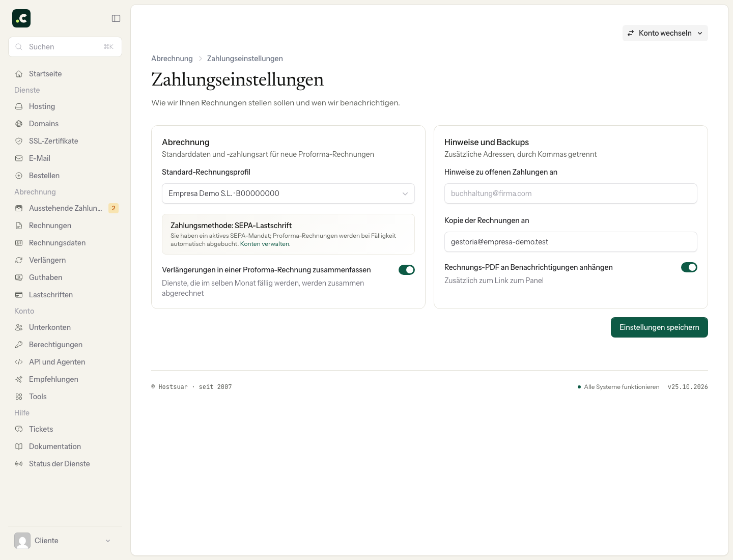The height and width of the screenshot is (560, 733).
Task: Expand the Cliente user menu
Action: [65, 541]
